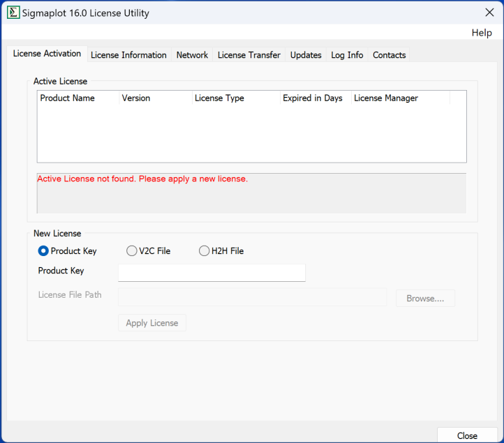Open the Contacts tab
Image resolution: width=504 pixels, height=443 pixels.
(389, 55)
